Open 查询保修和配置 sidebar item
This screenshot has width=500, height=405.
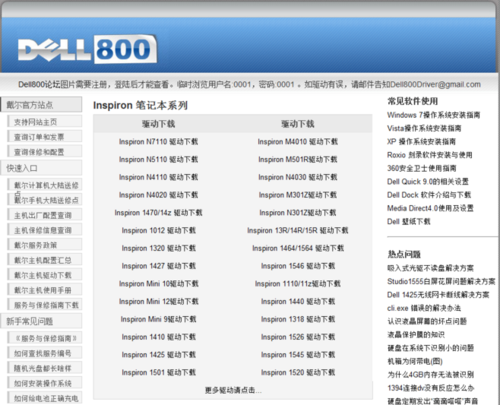45,152
